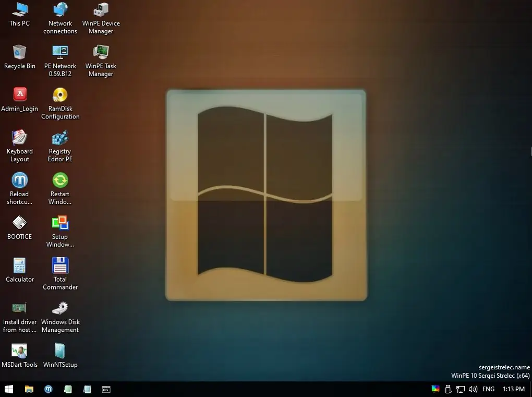Image resolution: width=532 pixels, height=397 pixels.
Task: Open the network tray icon
Action: [x=461, y=389]
